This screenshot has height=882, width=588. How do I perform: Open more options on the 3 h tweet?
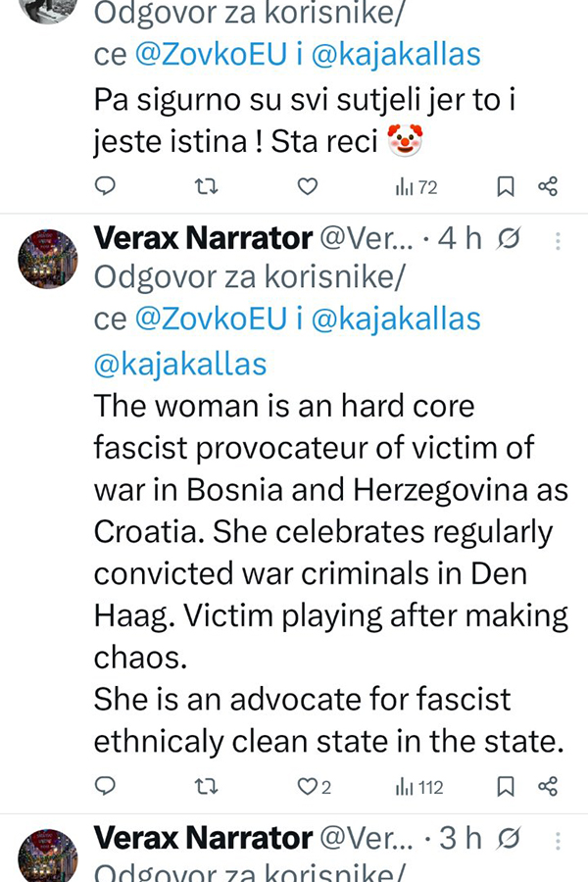pos(558,839)
